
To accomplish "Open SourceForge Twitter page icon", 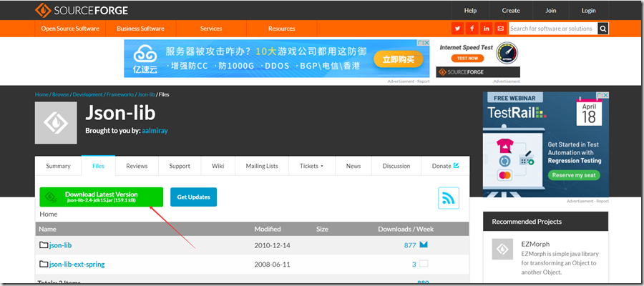I will point(457,29).
